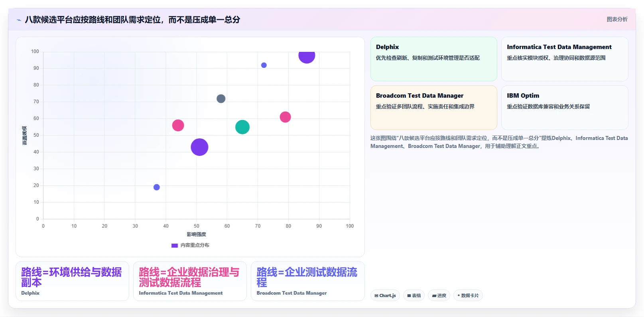Click the Chart.js tag
The height and width of the screenshot is (317, 644).
385,295
